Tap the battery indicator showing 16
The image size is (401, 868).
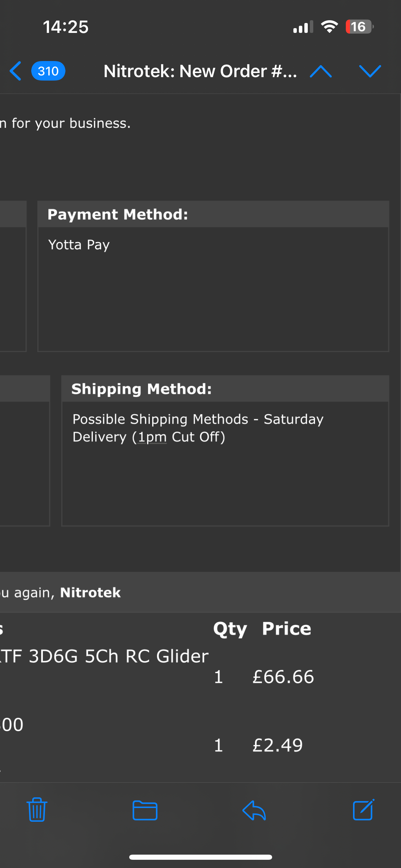pos(359,26)
